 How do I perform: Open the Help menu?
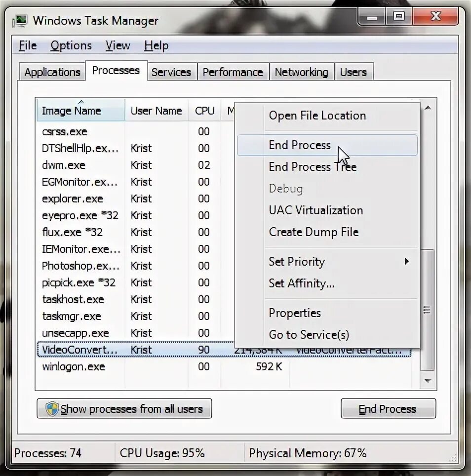[x=157, y=45]
